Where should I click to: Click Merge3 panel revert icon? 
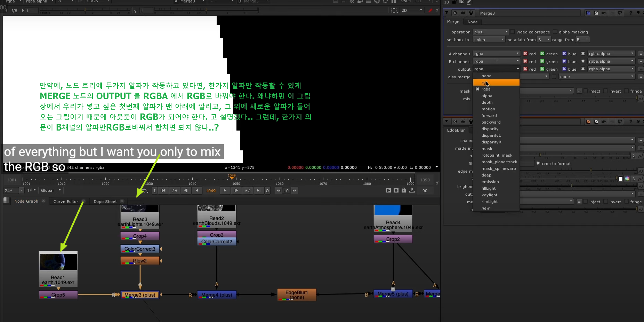coord(620,13)
